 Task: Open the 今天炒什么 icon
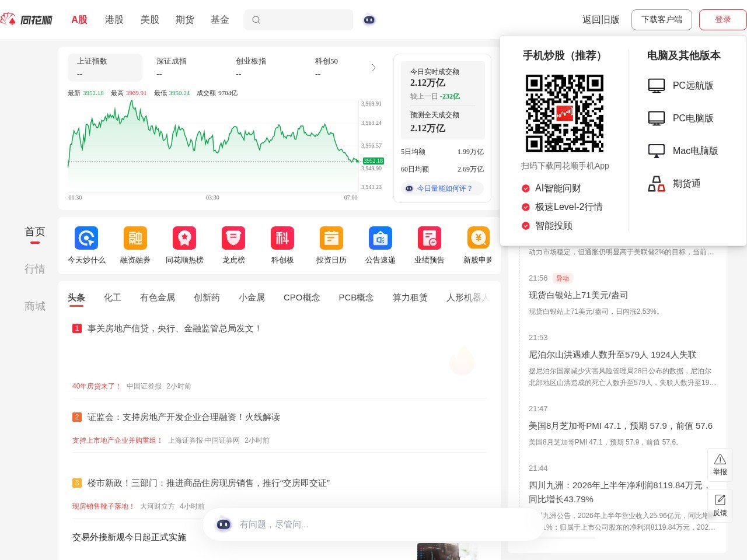click(86, 238)
